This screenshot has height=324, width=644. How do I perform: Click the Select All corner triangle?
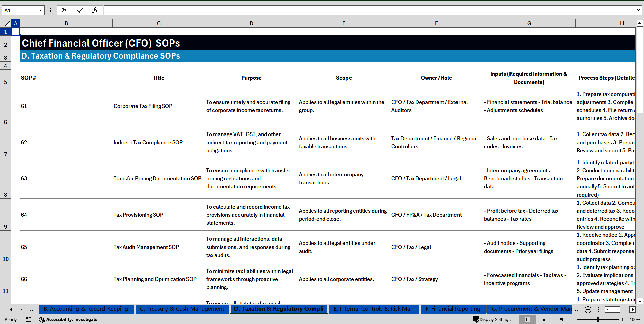pos(7,23)
